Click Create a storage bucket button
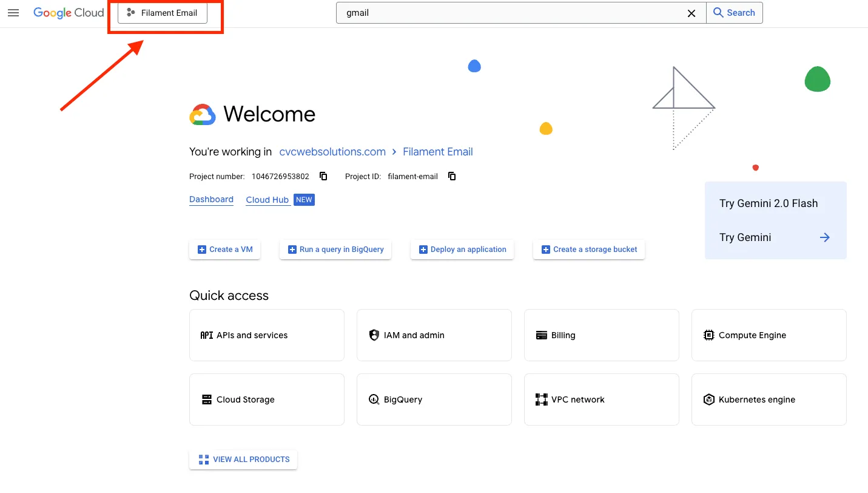Viewport: 868px width, 493px height. (589, 250)
